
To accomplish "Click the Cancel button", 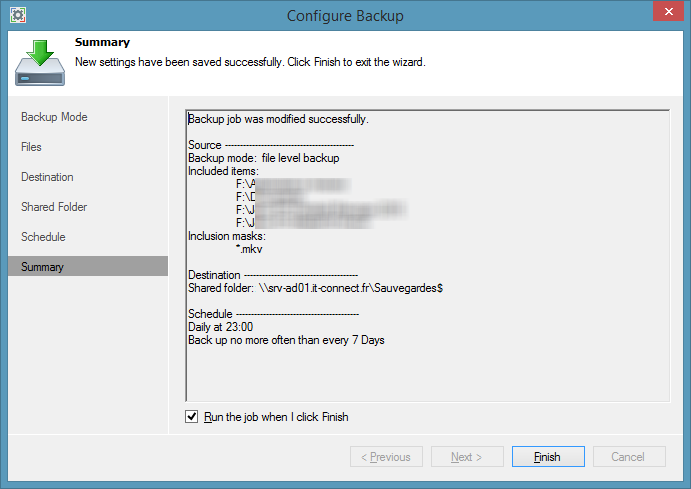I will [628, 457].
